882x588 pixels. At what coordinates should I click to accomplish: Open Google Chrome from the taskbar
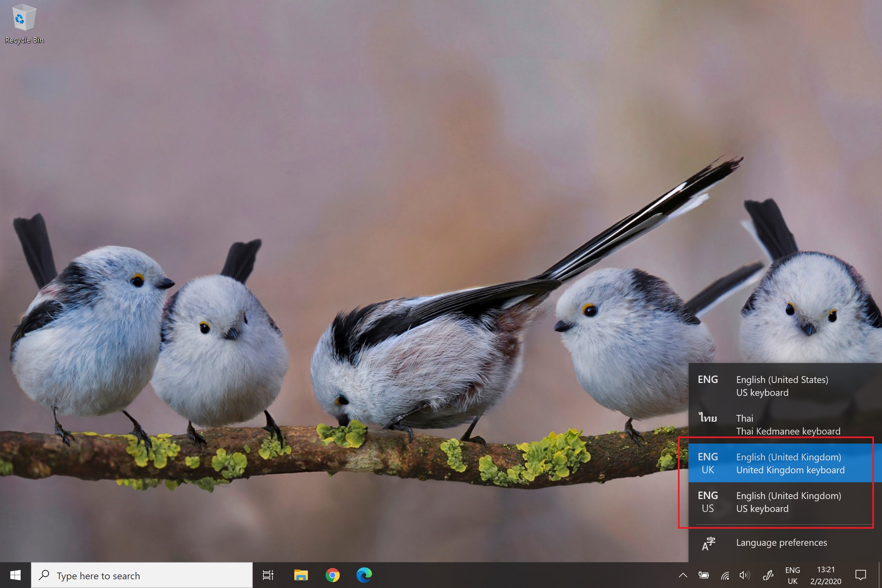pos(332,575)
